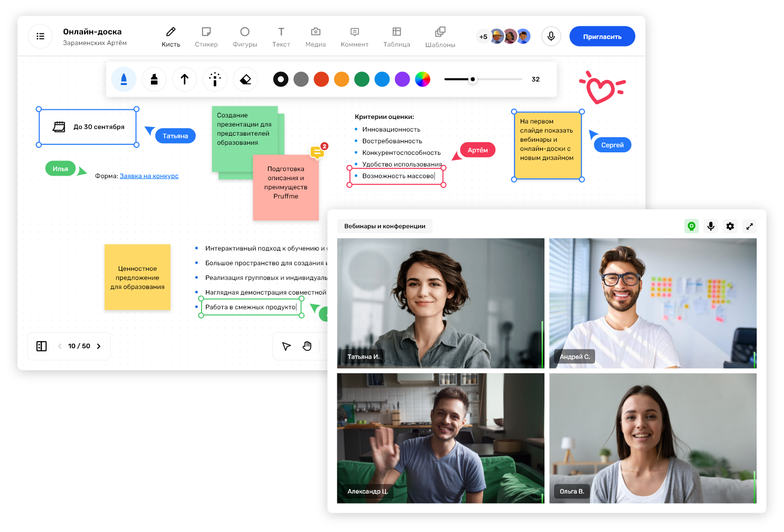Pick the marker highlighter brush
Viewport: 784px width, 532px height.
click(154, 79)
